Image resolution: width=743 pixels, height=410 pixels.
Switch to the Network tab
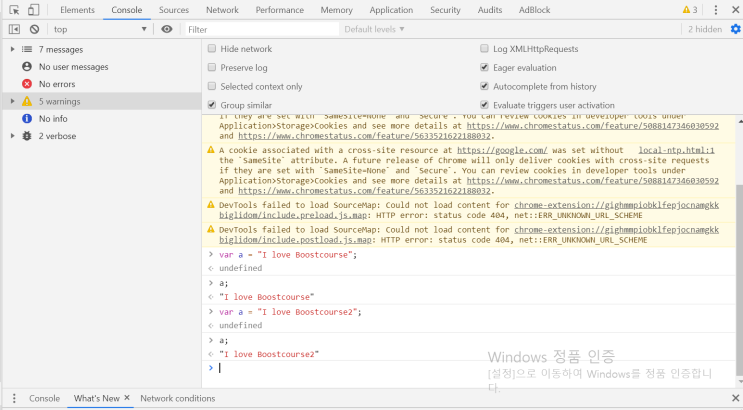[x=222, y=10]
